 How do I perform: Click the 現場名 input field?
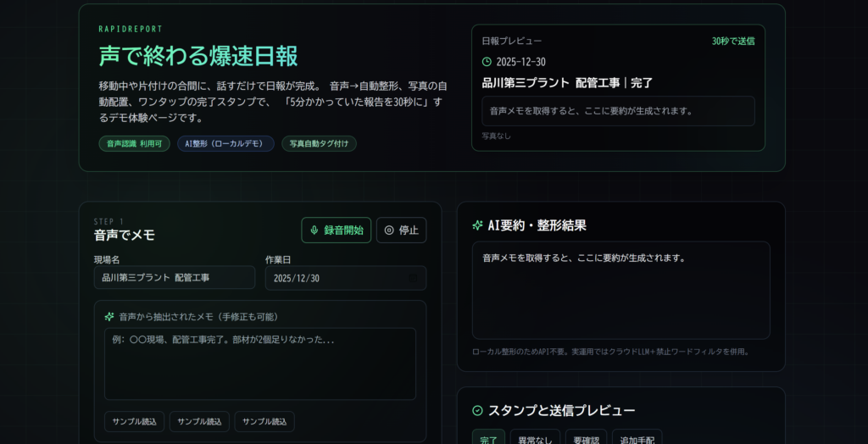[x=174, y=278]
